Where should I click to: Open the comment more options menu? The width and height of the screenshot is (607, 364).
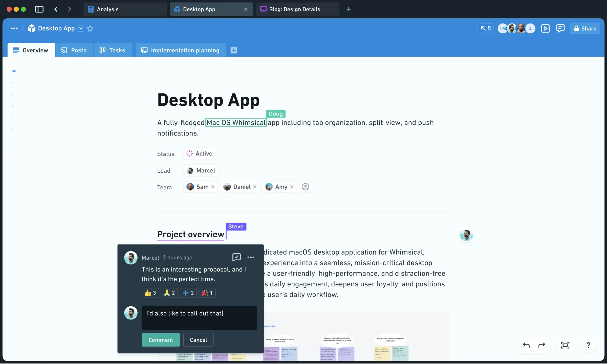pyautogui.click(x=251, y=257)
